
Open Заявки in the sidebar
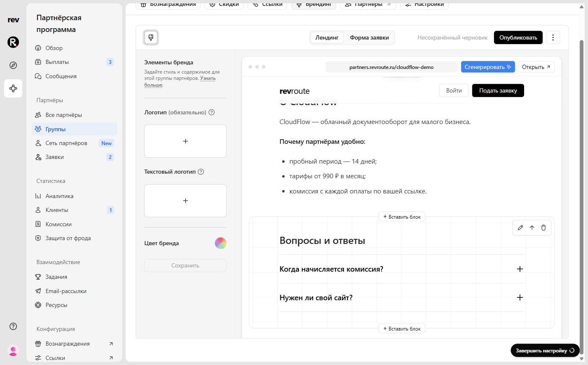[x=74, y=157]
